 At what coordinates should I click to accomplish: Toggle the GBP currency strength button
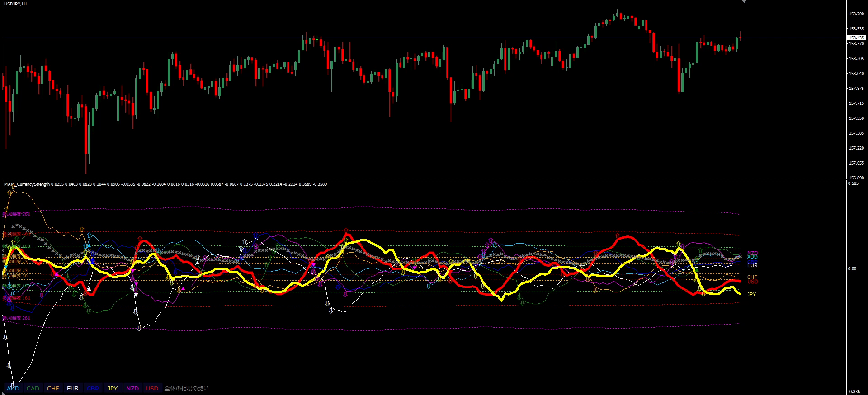93,388
